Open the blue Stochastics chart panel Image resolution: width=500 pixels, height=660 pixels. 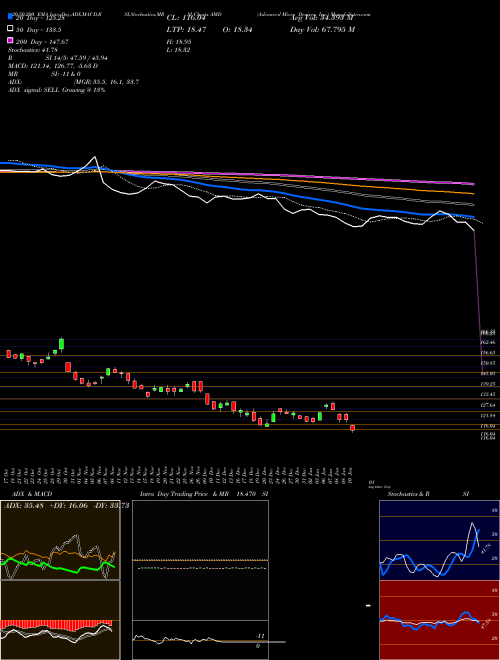coord(439,540)
